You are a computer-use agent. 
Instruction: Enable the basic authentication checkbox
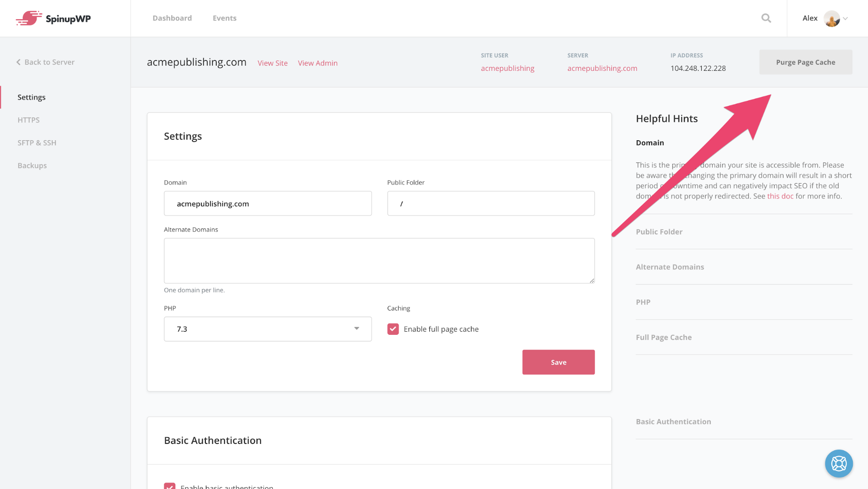[169, 486]
